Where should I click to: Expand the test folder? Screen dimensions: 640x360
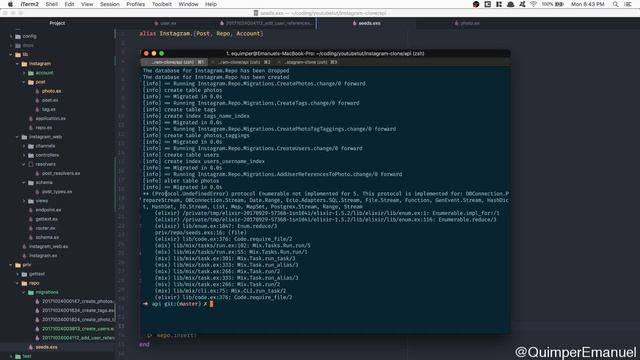pos(11,356)
